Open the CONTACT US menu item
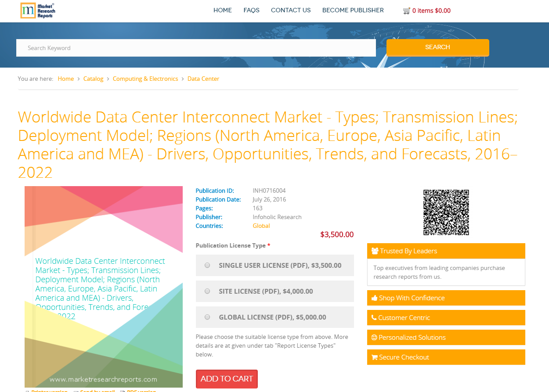 (291, 10)
